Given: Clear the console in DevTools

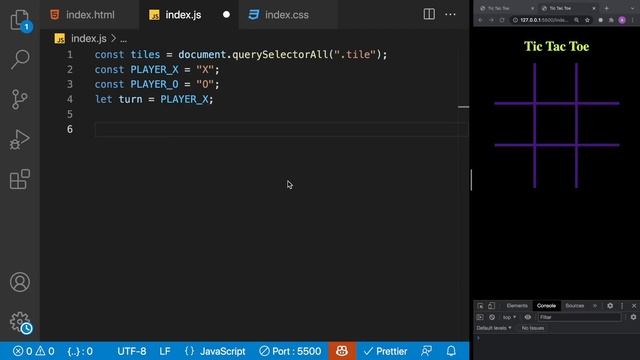Looking at the screenshot, I should coord(492,317).
